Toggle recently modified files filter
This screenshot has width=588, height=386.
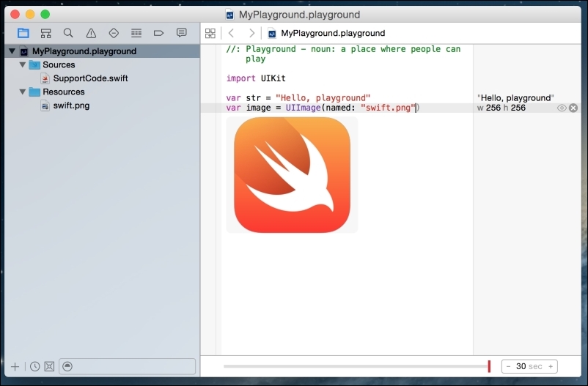point(34,366)
